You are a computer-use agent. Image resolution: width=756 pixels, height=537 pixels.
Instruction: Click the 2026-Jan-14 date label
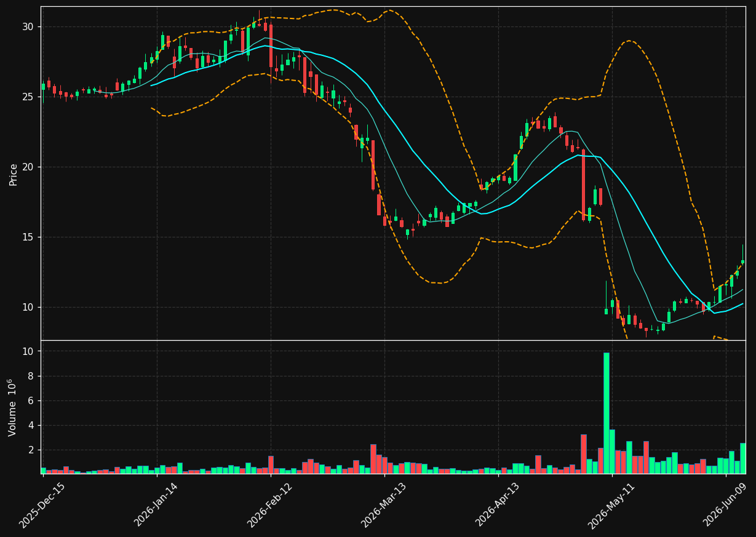(x=156, y=506)
